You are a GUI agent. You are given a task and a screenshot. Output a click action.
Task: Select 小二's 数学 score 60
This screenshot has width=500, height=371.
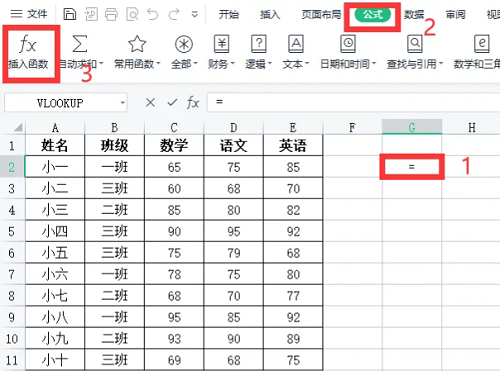pos(174,189)
